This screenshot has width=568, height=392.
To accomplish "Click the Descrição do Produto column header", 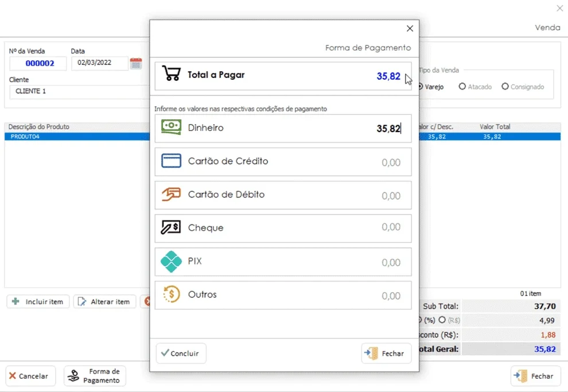I will coord(39,127).
